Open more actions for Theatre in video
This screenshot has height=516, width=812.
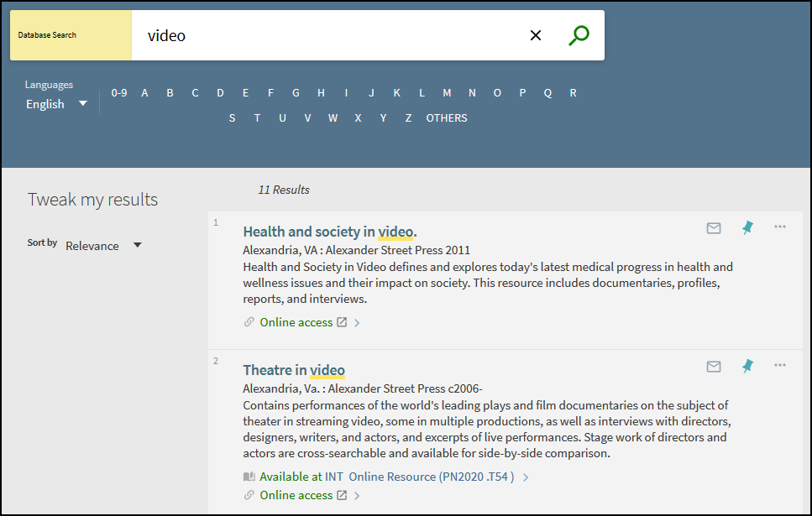[x=780, y=366]
